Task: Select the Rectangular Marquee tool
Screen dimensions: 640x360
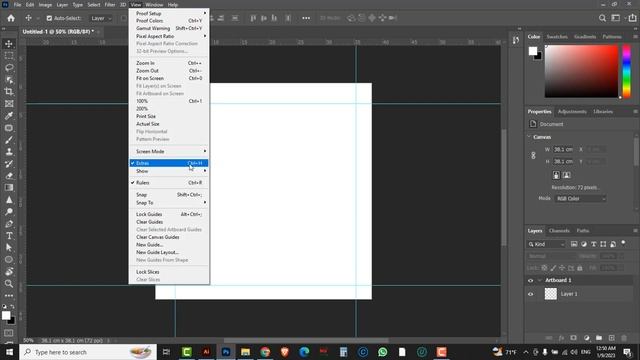Action: pos(9,56)
